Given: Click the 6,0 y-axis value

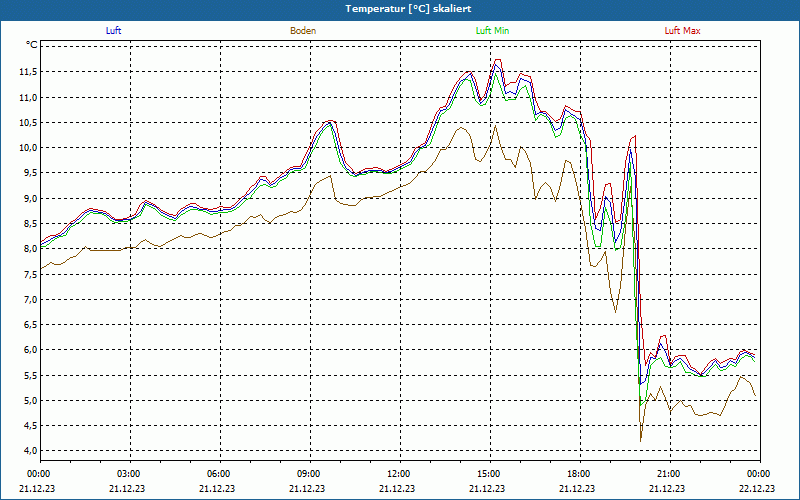Looking at the screenshot, I should pos(30,350).
